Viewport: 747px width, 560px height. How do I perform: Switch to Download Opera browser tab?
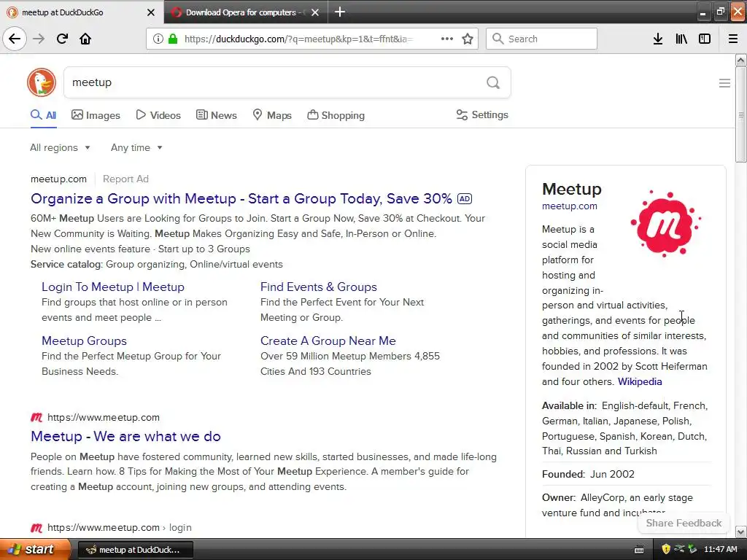(245, 12)
